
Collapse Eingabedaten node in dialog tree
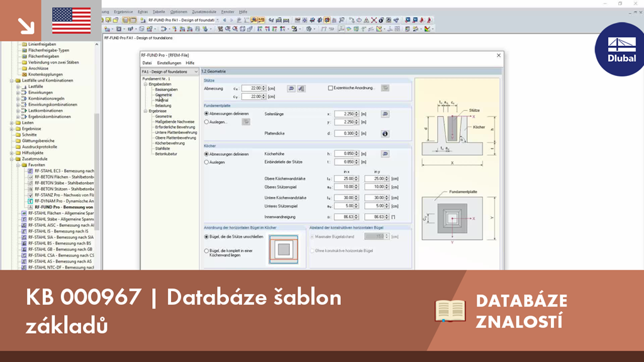click(x=145, y=84)
